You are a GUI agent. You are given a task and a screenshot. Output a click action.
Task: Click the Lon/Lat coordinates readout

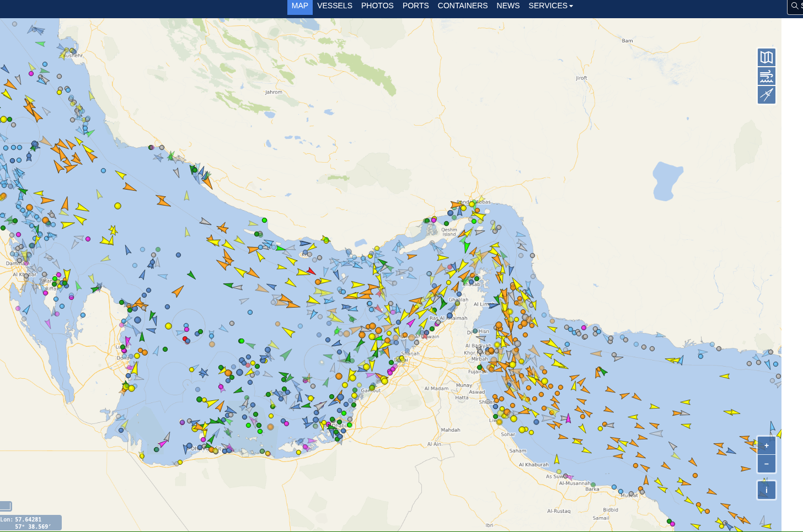point(30,523)
